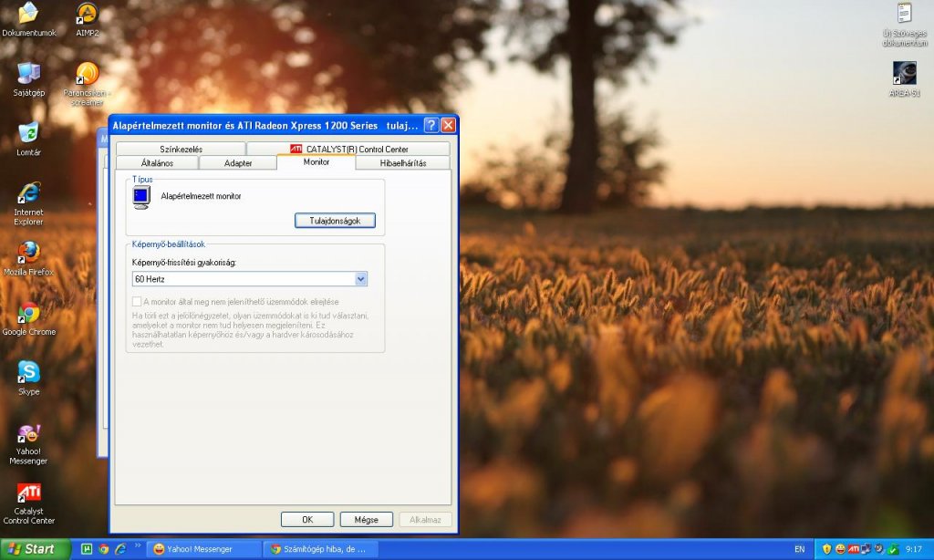Switch to the CATALYST(R) Control Center tab
The height and width of the screenshot is (560, 934).
[x=348, y=149]
